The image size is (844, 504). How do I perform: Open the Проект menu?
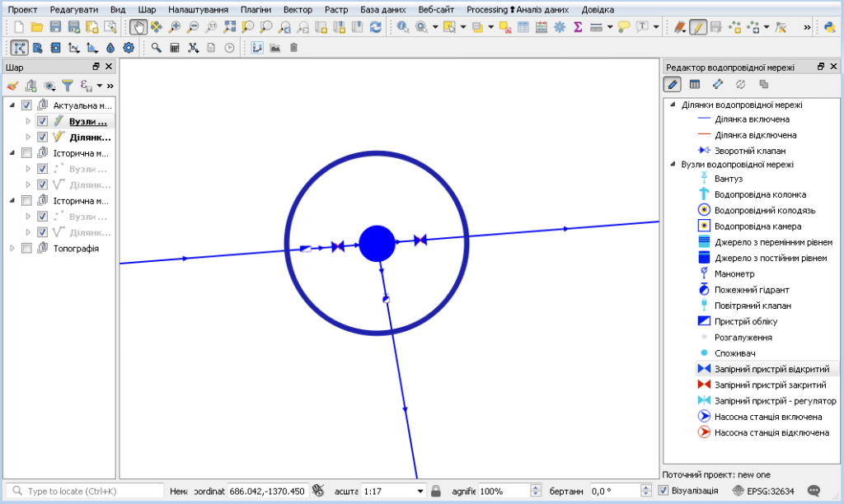22,10
